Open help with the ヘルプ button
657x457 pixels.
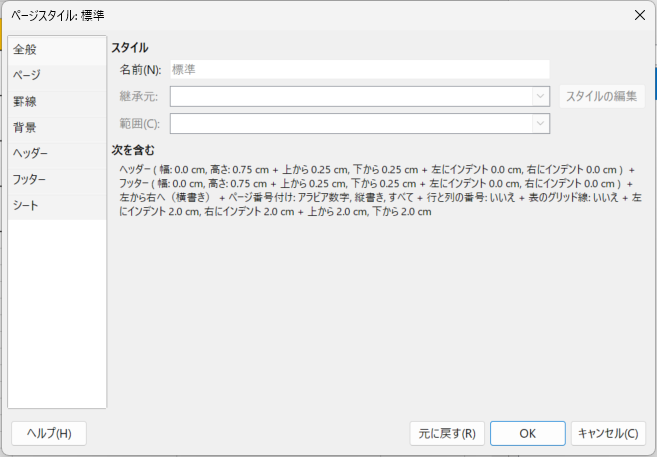coord(49,433)
